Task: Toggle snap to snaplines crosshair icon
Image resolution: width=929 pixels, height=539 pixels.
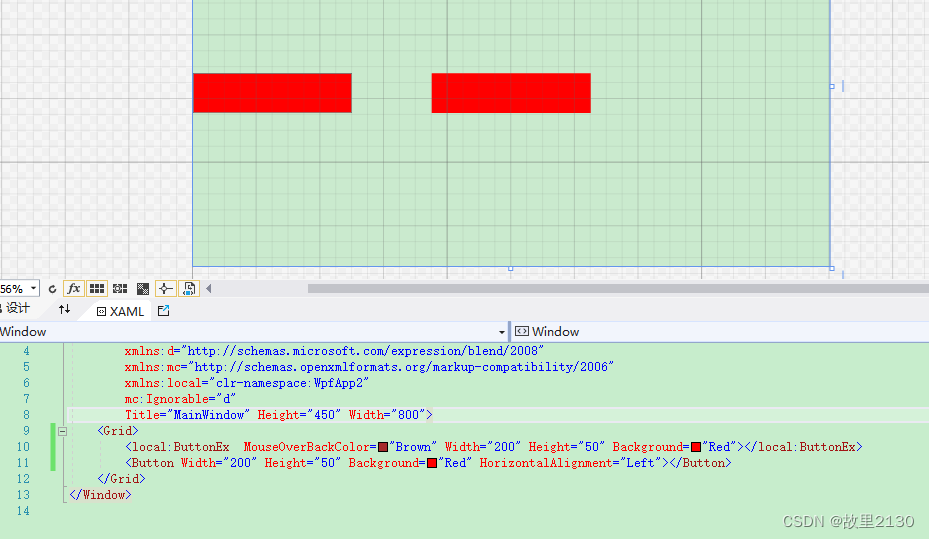Action: tap(165, 288)
